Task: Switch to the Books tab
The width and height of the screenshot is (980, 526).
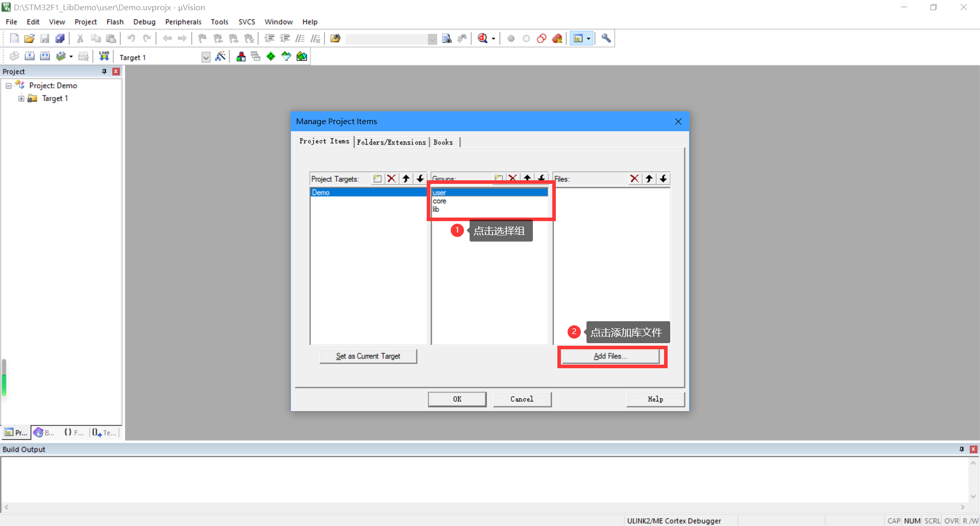Action: 443,142
